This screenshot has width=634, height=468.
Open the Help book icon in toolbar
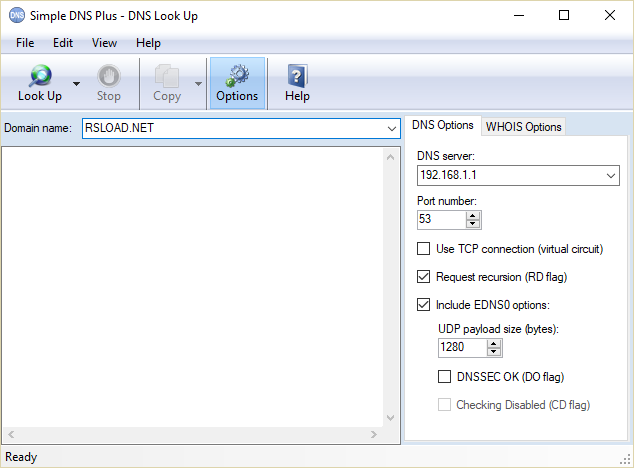pyautogui.click(x=297, y=76)
